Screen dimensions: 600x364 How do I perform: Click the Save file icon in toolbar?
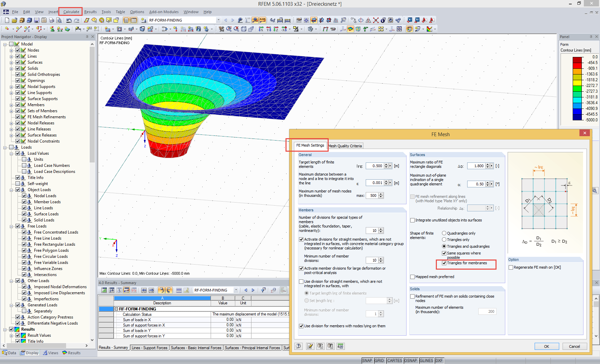point(36,20)
